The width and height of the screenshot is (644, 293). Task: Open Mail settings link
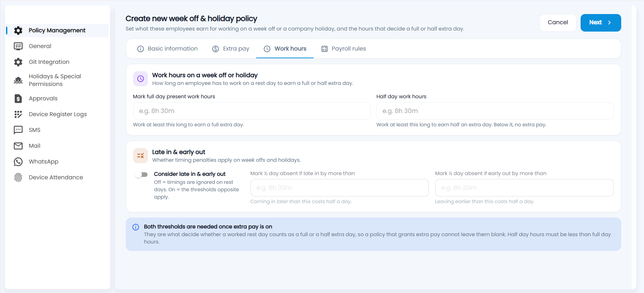point(57,146)
